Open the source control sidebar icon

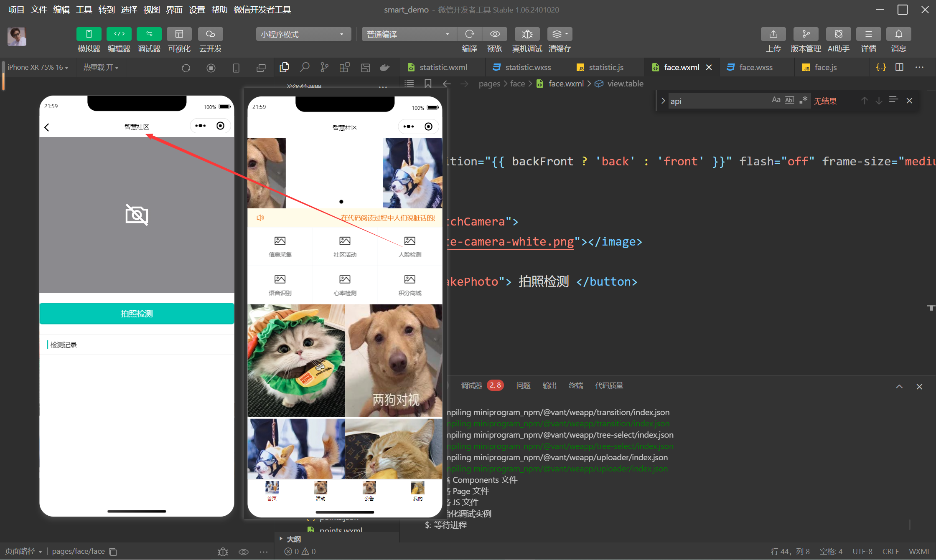click(x=324, y=67)
